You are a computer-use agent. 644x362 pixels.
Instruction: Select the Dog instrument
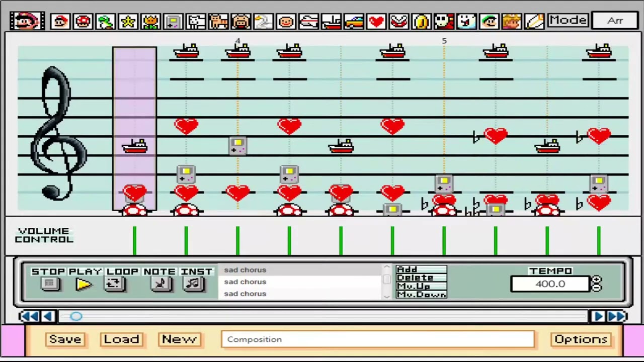click(196, 21)
